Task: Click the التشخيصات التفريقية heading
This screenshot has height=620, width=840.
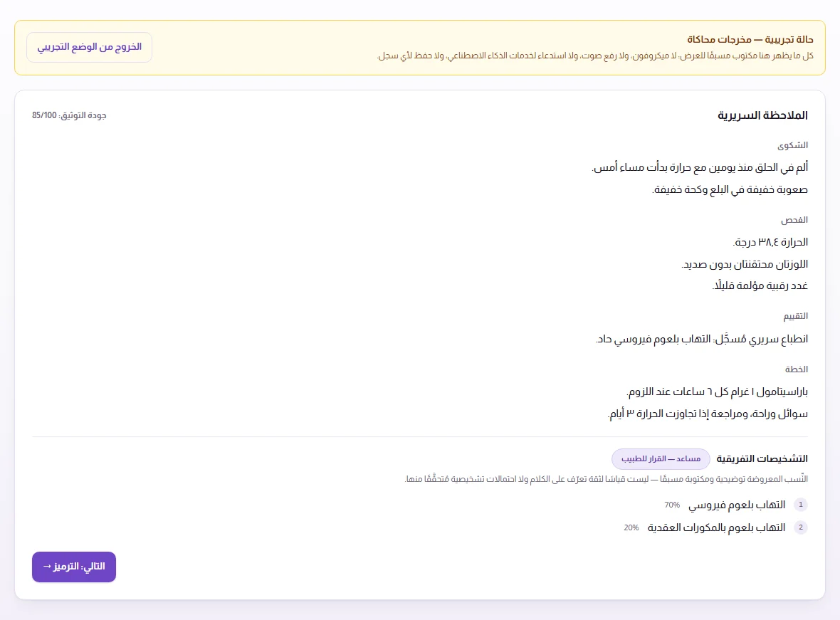Action: (762, 458)
